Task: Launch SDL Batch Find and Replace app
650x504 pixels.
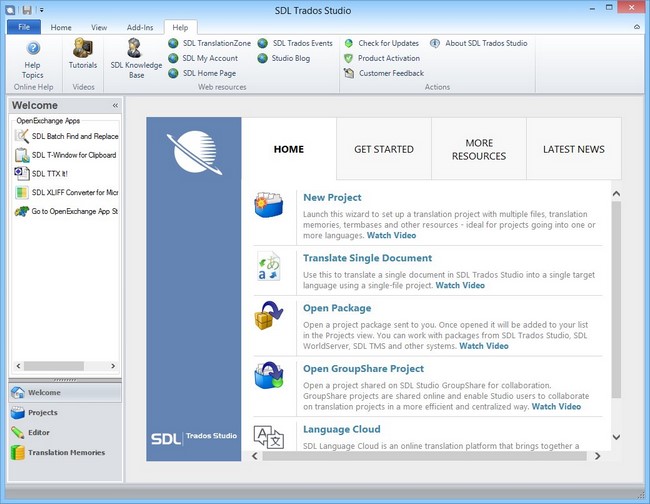Action: tap(66, 136)
